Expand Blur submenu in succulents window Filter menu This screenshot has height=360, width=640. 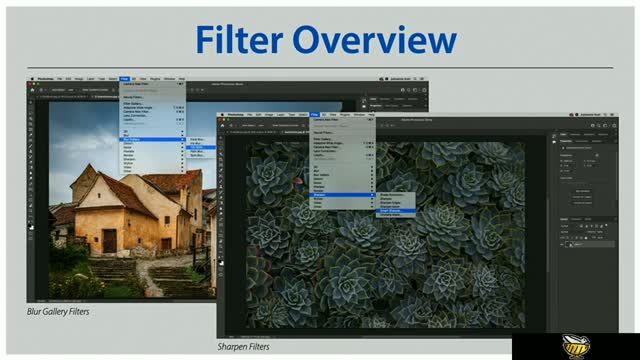tap(342, 171)
